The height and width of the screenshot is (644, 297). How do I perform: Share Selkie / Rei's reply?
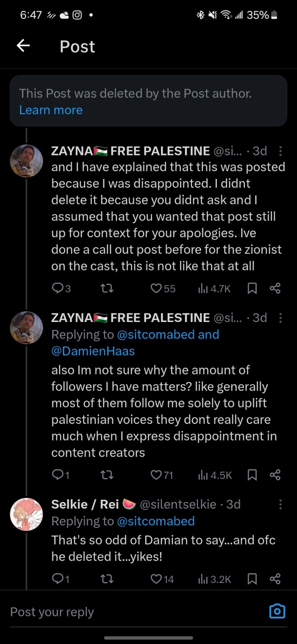tap(275, 579)
